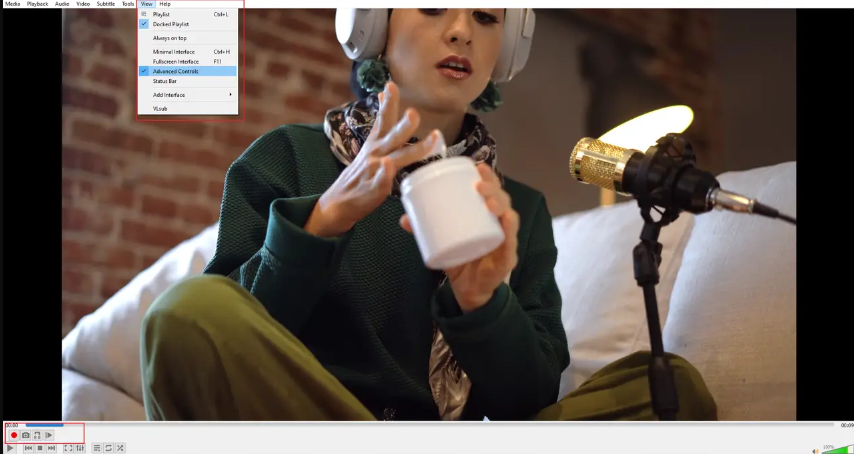Click the frame-by-frame button
Image resolution: width=854 pixels, height=454 pixels.
[x=48, y=435]
